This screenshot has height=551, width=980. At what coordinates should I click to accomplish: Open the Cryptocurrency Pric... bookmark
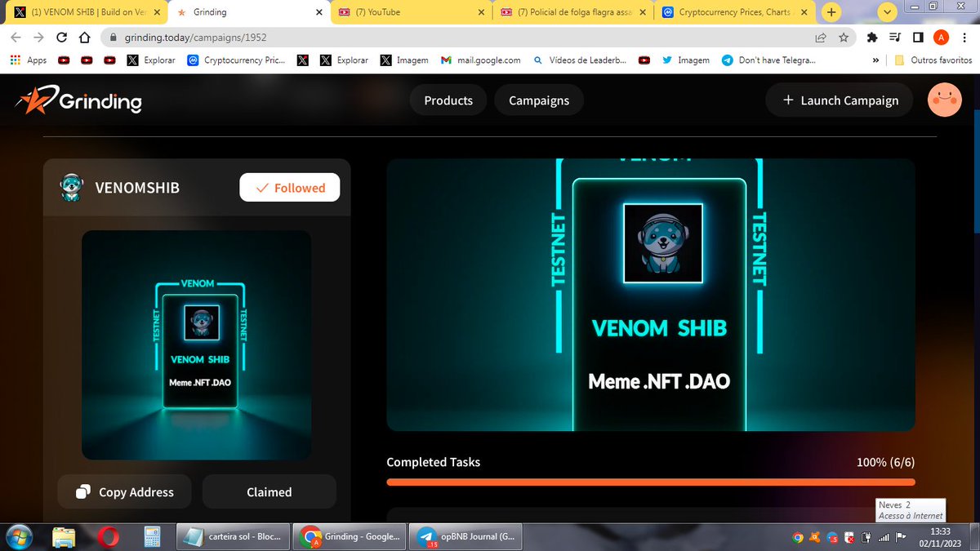236,60
